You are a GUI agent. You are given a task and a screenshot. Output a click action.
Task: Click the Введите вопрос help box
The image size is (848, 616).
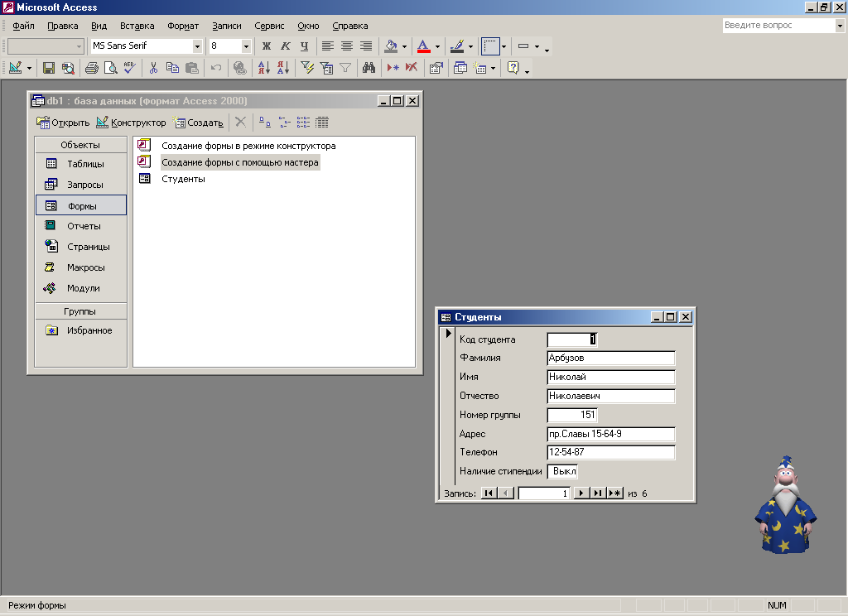tap(778, 26)
